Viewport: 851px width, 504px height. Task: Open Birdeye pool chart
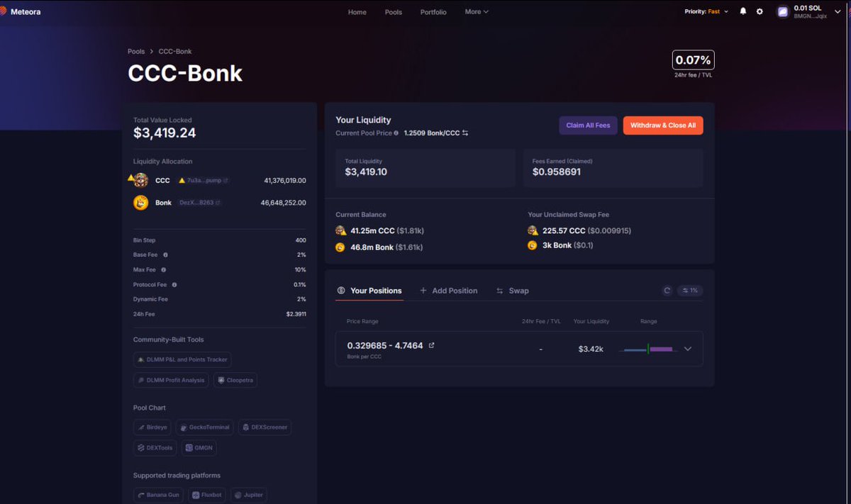coord(152,427)
